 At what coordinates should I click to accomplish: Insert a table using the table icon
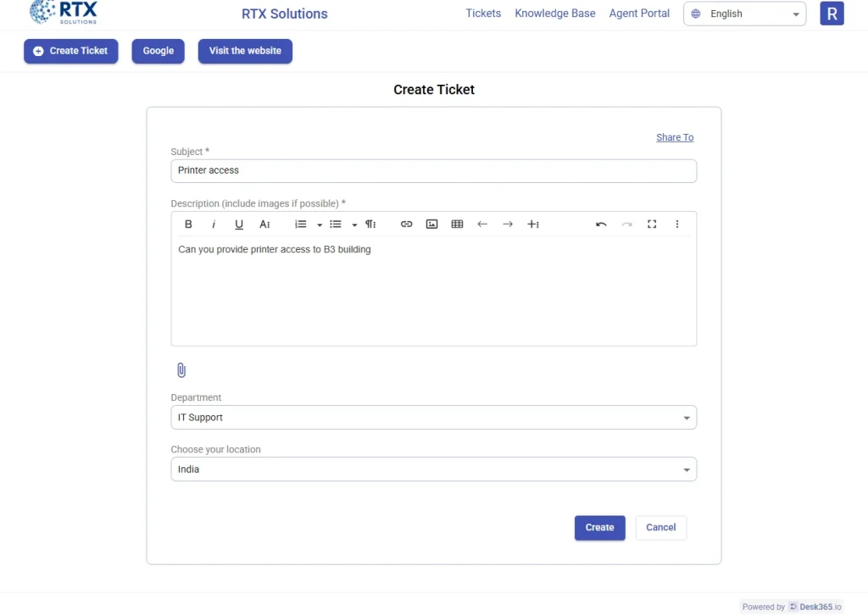pyautogui.click(x=457, y=224)
